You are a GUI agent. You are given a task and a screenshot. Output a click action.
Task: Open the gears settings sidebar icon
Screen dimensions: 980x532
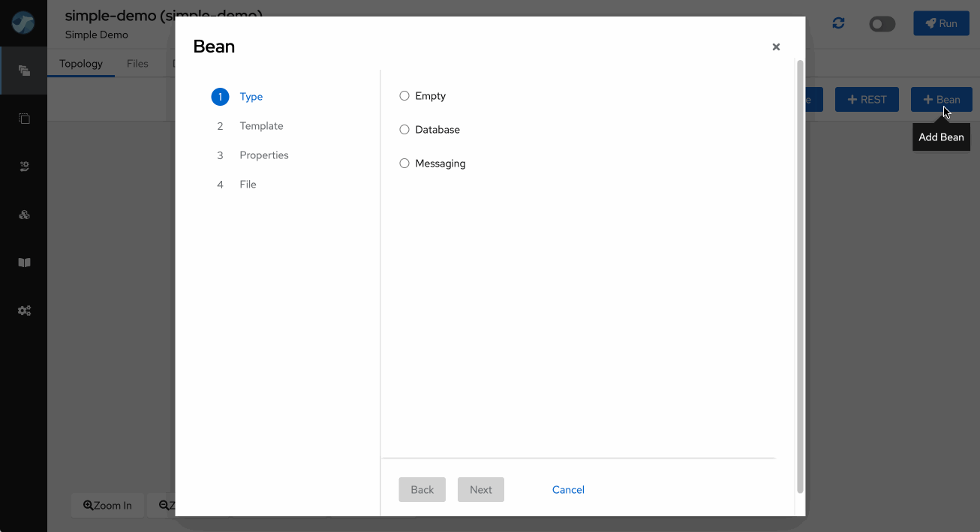[24, 311]
